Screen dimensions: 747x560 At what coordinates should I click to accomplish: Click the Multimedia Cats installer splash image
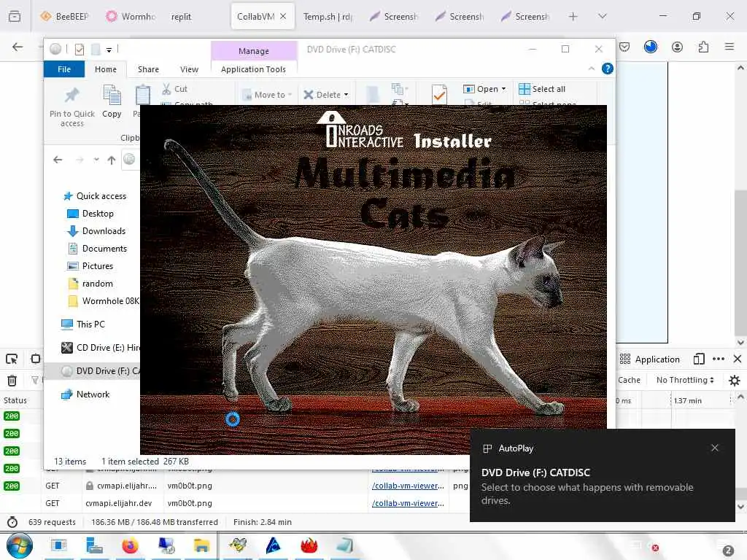click(373, 279)
